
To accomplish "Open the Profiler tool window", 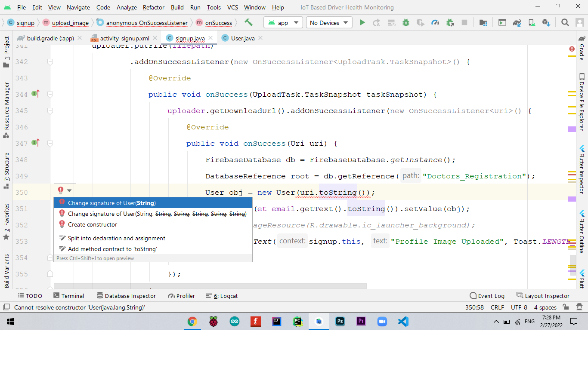I will (x=182, y=296).
